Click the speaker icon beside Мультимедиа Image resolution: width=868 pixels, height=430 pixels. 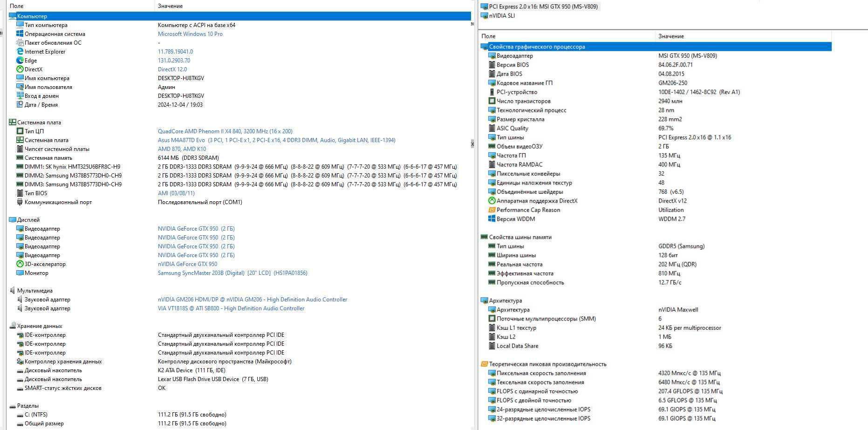[x=12, y=290]
